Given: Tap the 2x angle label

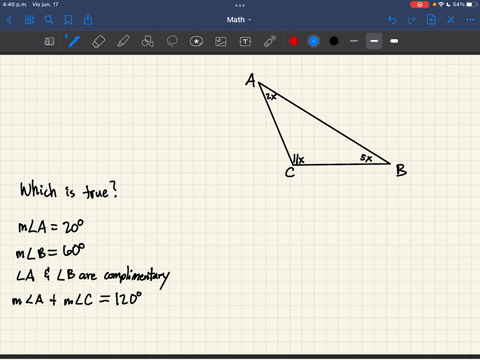Looking at the screenshot, I should coord(271,97).
